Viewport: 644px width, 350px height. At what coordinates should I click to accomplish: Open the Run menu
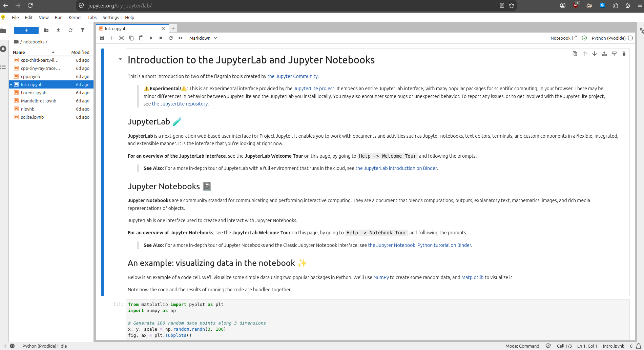point(59,17)
